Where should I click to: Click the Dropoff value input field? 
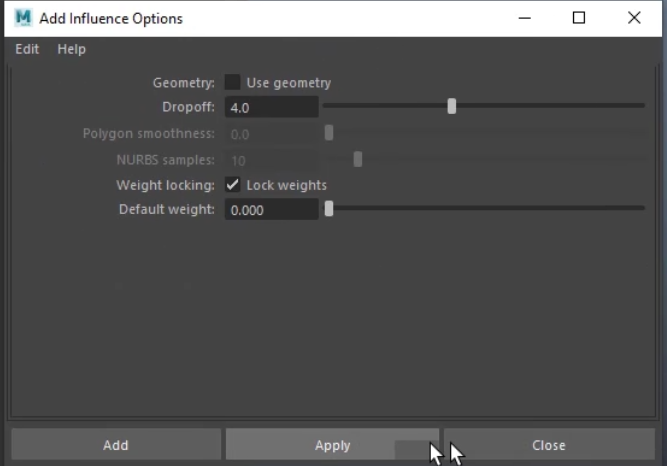pyautogui.click(x=271, y=107)
